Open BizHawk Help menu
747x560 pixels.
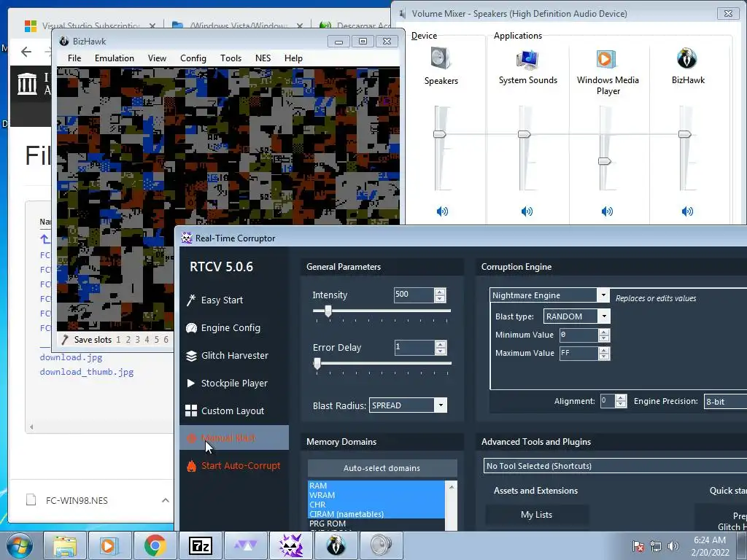coord(293,58)
